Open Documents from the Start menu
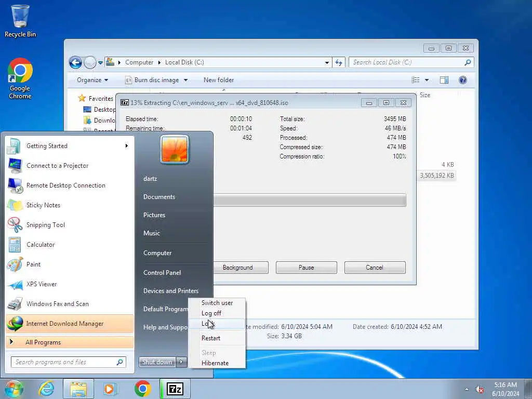532x399 pixels. tap(159, 197)
